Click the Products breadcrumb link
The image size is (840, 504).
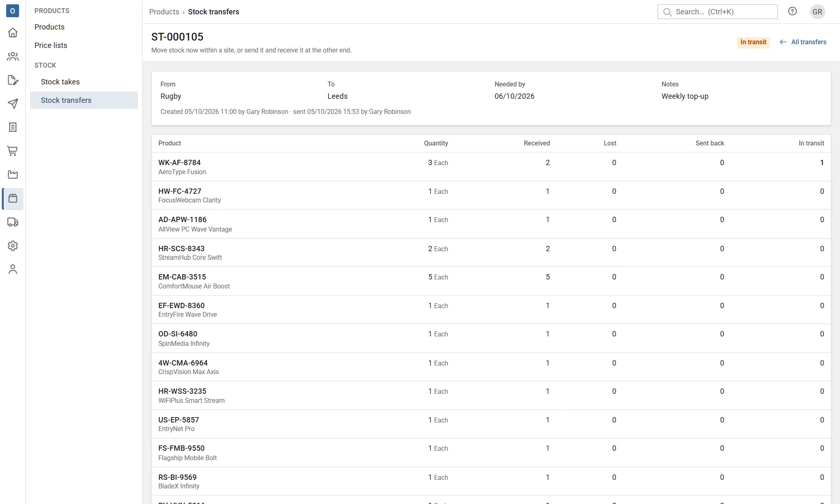pyautogui.click(x=164, y=12)
